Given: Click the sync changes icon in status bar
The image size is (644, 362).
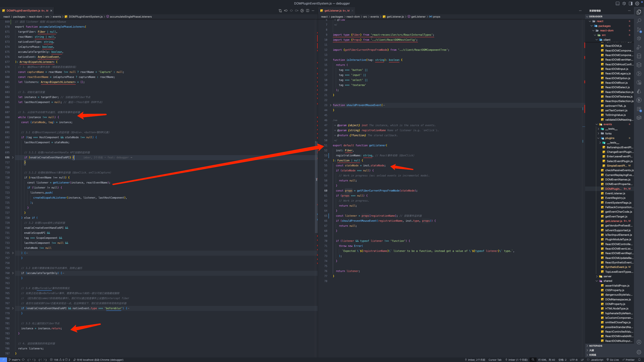Looking at the screenshot, I should (x=23, y=360).
